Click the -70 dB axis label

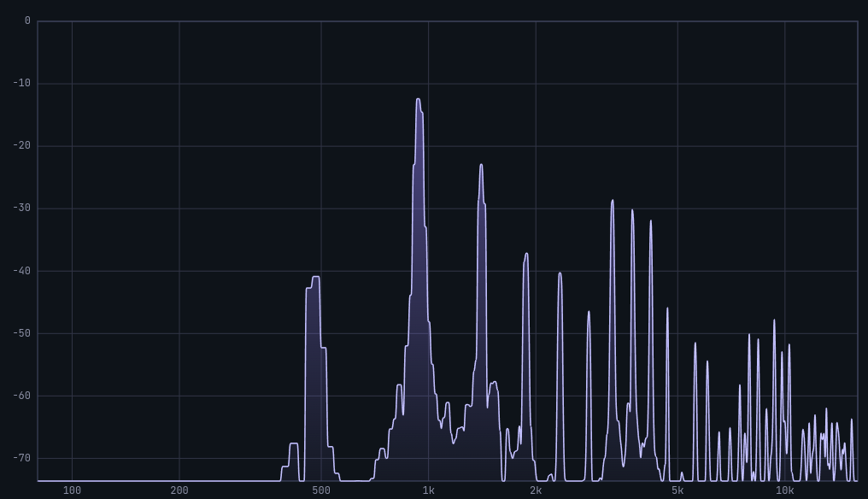22,459
